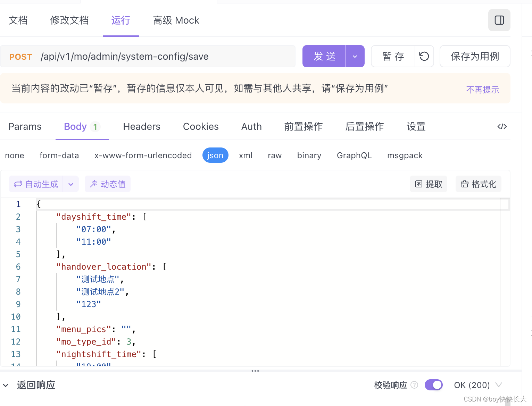Select x-www-form-urlencoded body type
The image size is (532, 406).
coord(143,155)
